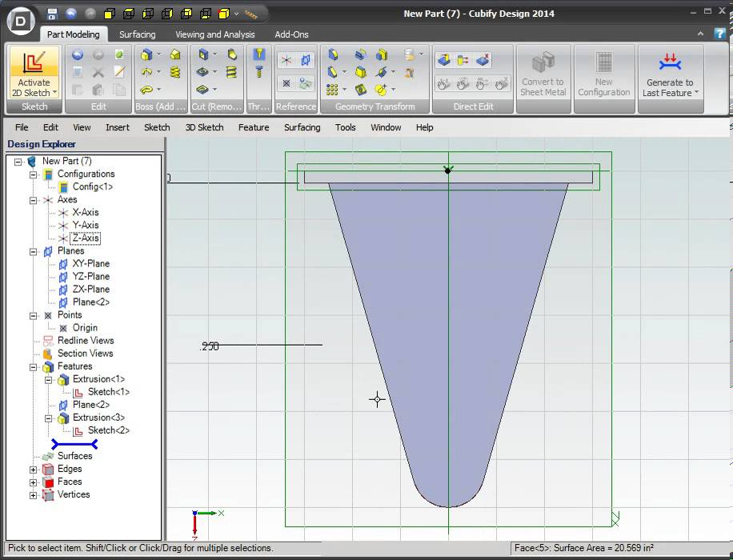Click the Push/Pull face Direct Edit icon
This screenshot has height=560, width=733.
click(x=443, y=60)
